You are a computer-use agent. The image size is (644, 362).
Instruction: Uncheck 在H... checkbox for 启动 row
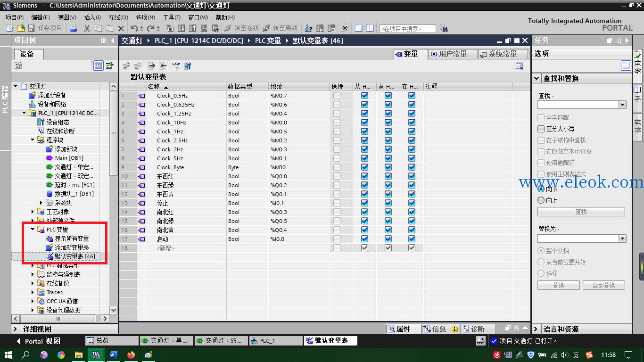pos(412,239)
